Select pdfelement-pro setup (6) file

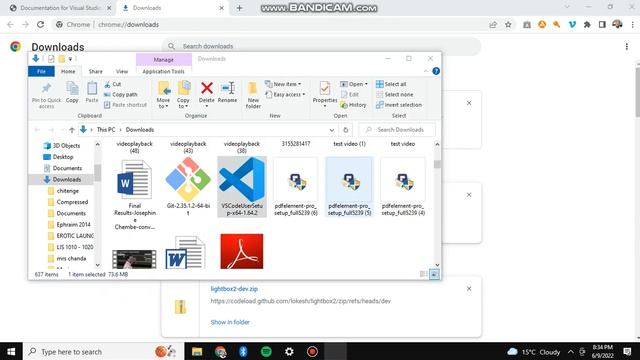tap(296, 187)
